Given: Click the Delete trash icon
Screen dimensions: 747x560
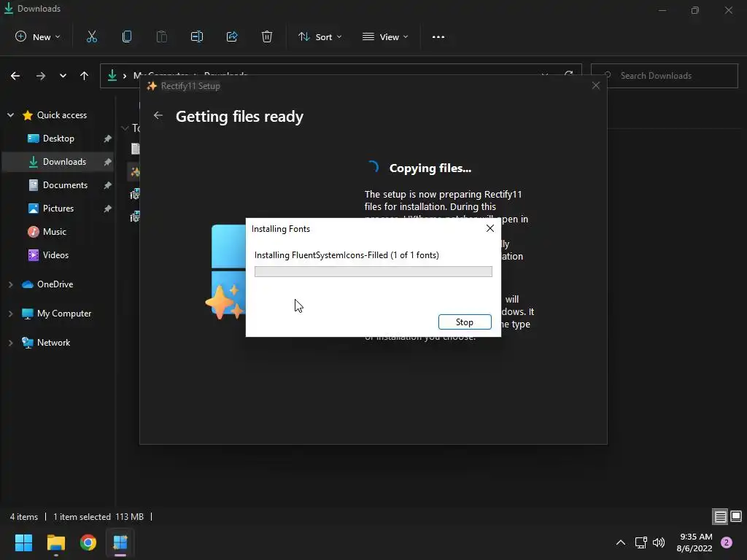Looking at the screenshot, I should pos(267,36).
